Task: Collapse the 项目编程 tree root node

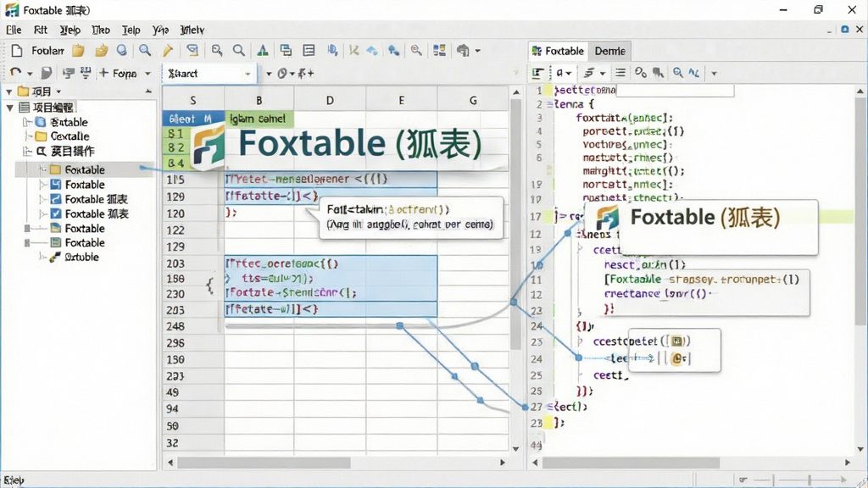Action: click(x=9, y=108)
